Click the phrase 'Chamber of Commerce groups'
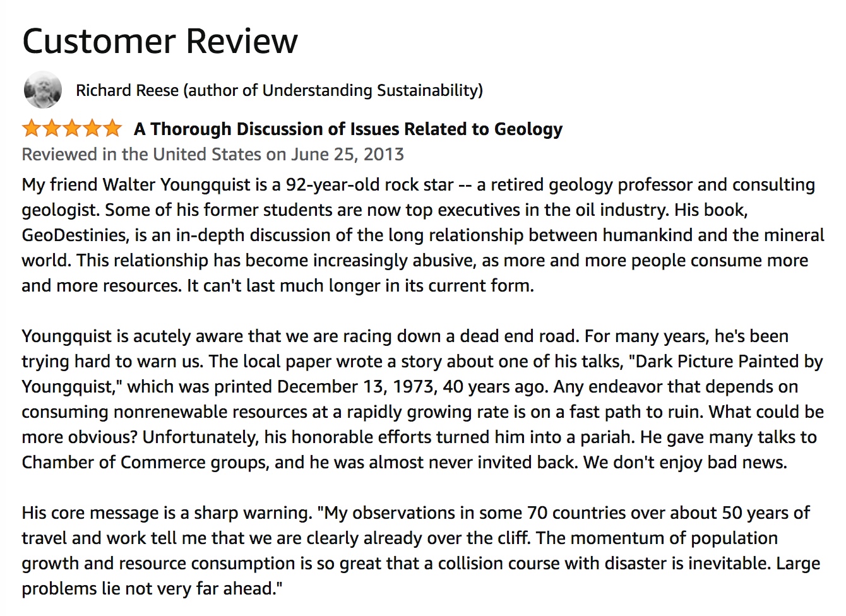Image resolution: width=846 pixels, height=616 pixels. (145, 462)
